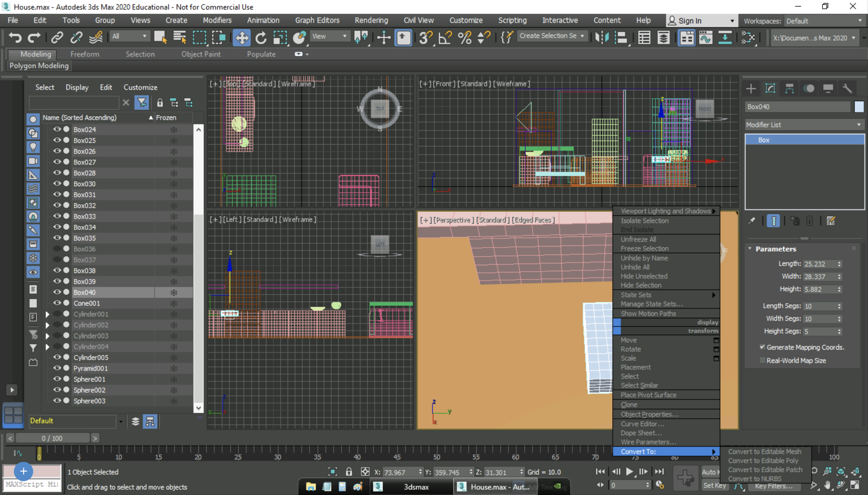Viewport: 868px width, 495px height.
Task: Toggle frozen state of Box040
Action: (174, 292)
